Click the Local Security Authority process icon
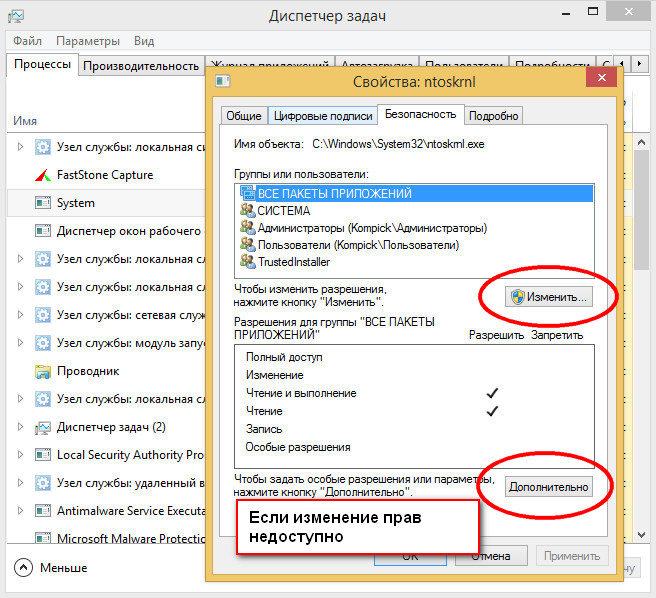The image size is (656, 598). pyautogui.click(x=43, y=455)
